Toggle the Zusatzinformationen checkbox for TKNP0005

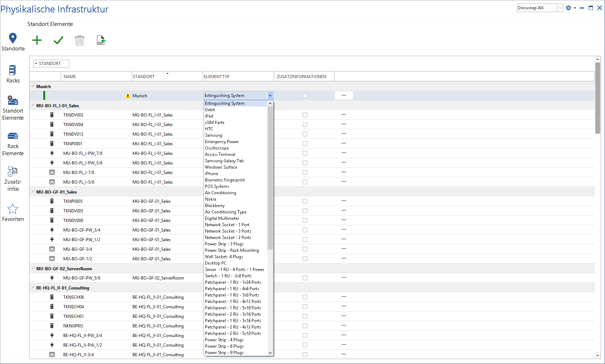click(305, 201)
